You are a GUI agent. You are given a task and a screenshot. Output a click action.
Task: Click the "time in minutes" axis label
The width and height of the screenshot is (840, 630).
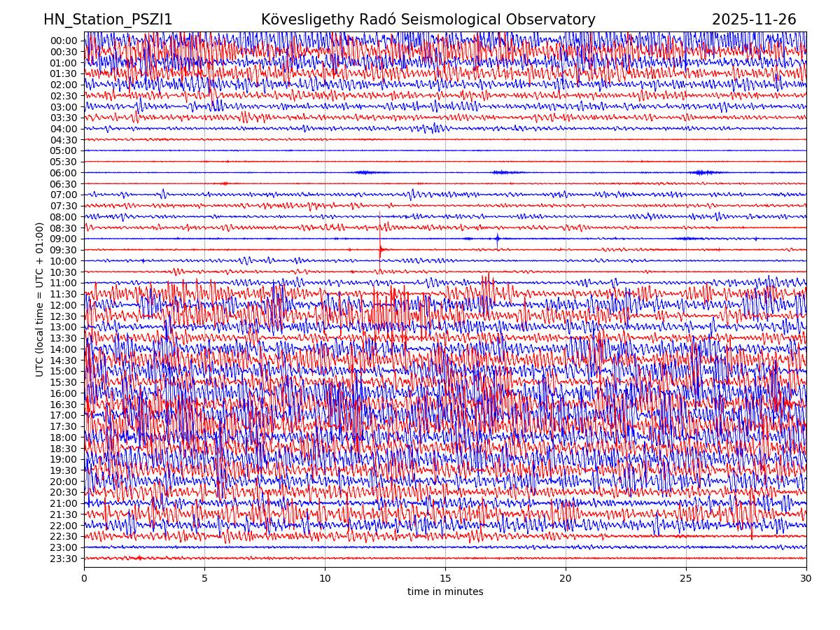[x=445, y=591]
